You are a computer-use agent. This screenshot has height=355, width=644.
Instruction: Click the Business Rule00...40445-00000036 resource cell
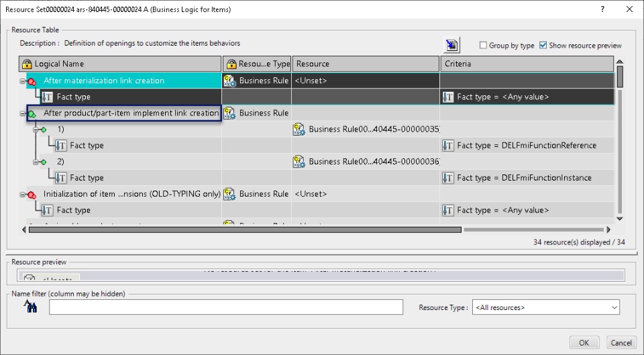[366, 162]
